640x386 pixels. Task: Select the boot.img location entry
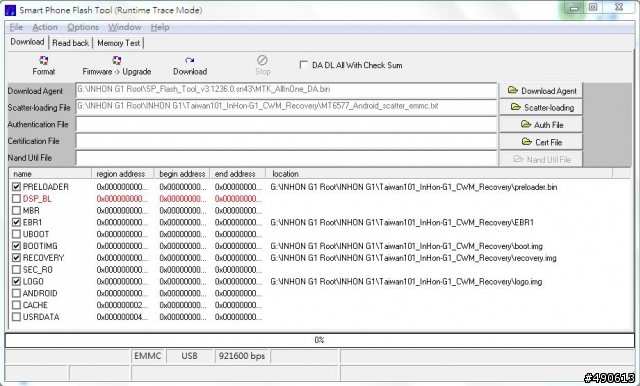coord(407,246)
